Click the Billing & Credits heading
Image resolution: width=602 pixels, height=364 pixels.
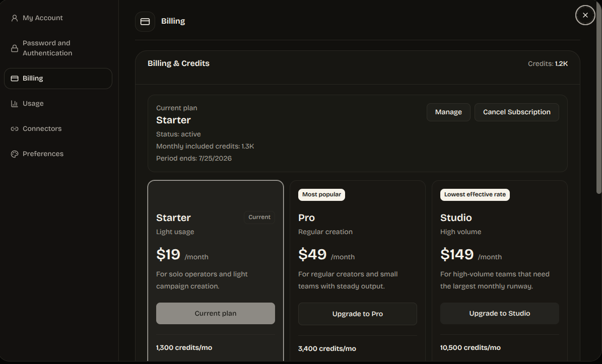coord(178,63)
